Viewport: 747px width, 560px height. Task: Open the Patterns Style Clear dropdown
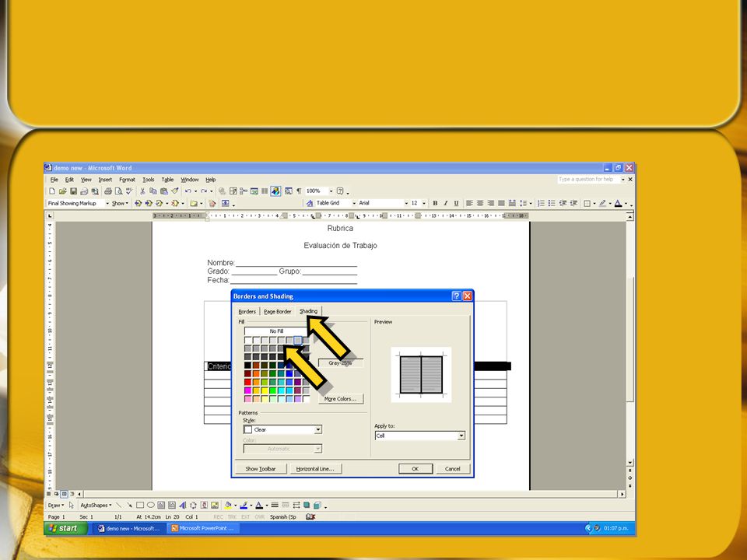[318, 429]
